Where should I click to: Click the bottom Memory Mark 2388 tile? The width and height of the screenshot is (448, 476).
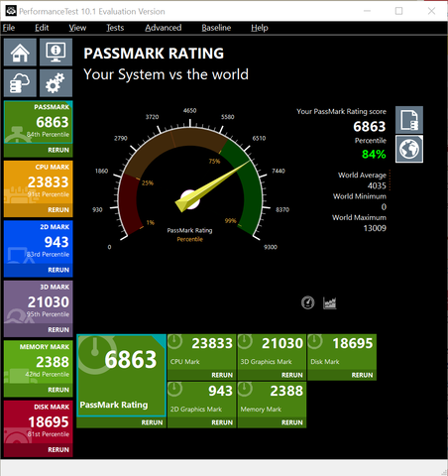coord(272,400)
